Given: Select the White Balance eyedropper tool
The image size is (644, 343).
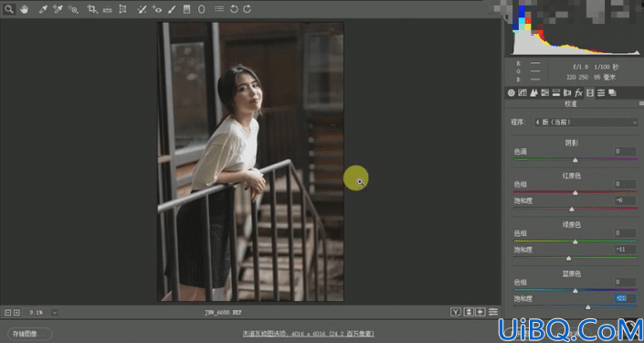Looking at the screenshot, I should click(43, 9).
